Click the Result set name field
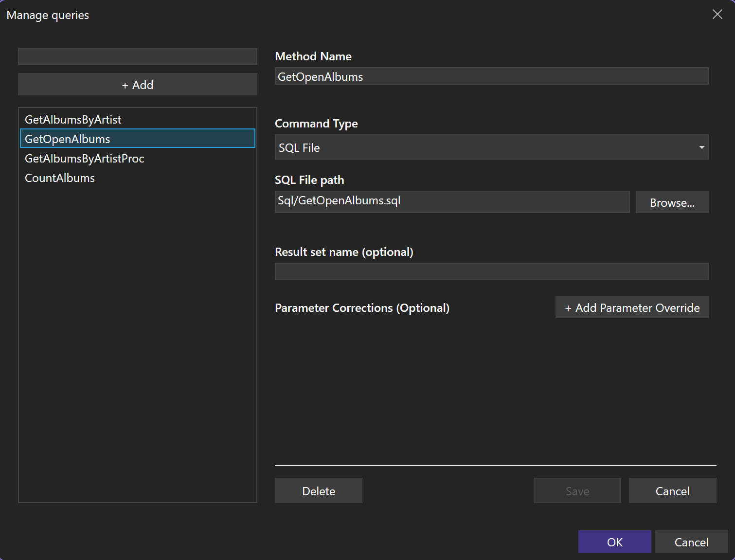The height and width of the screenshot is (560, 735). click(491, 271)
